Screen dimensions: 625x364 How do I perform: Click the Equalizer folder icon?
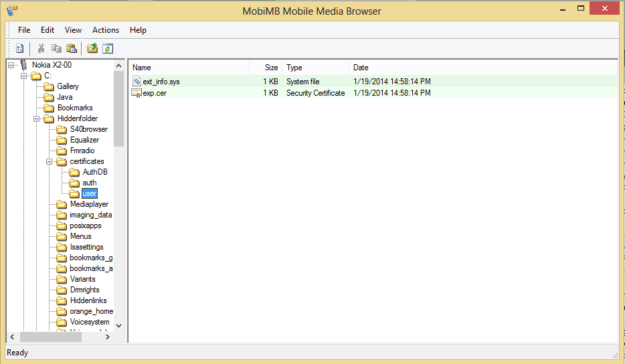point(62,140)
